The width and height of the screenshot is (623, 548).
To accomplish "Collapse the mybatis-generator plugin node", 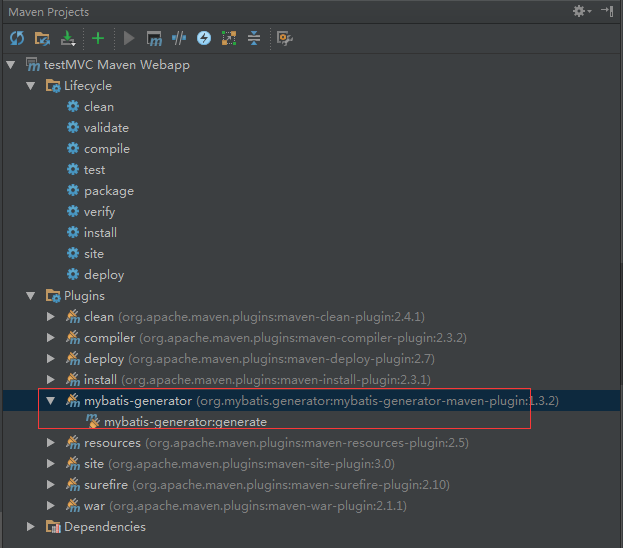I will click(x=50, y=401).
